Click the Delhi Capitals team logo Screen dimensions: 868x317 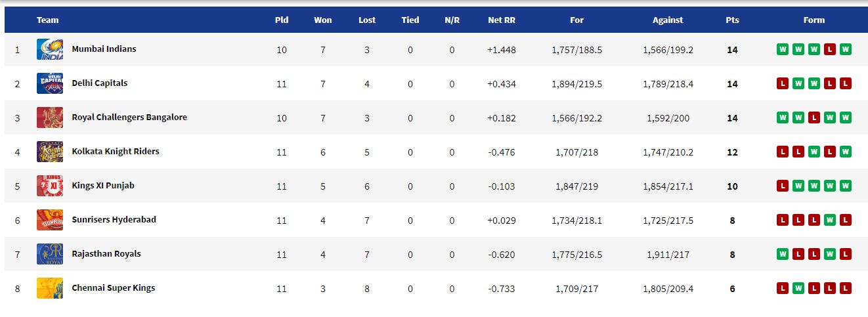50,83
